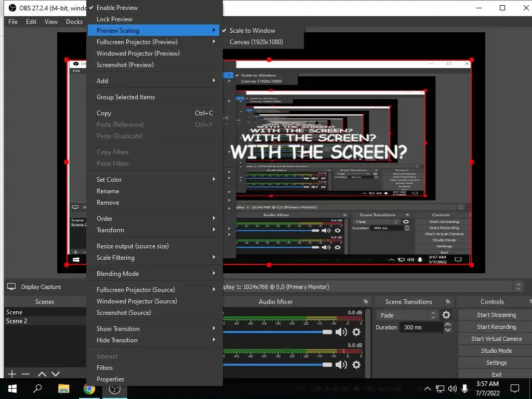Click the Display Capture monitor icon

11,287
